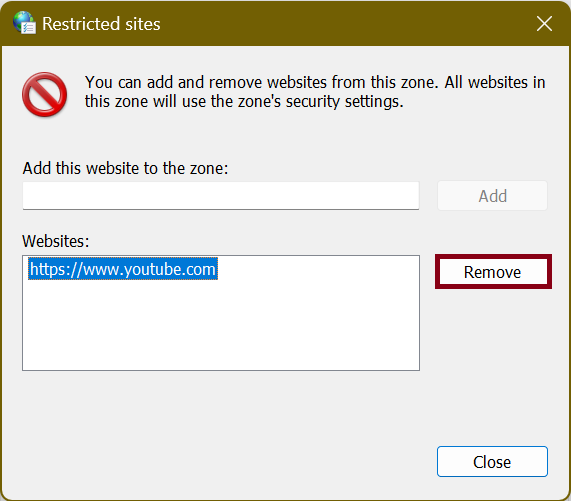Click the globe icon in title bar
Screen dimensions: 571x501
point(24,23)
